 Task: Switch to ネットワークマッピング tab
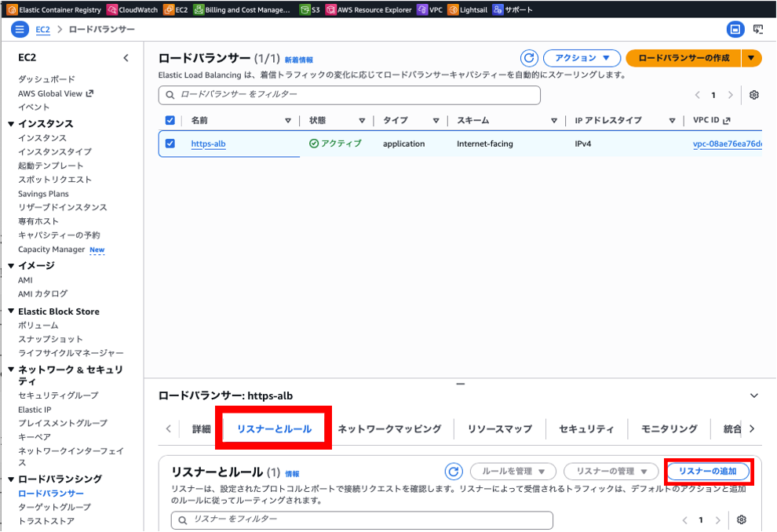coord(389,429)
